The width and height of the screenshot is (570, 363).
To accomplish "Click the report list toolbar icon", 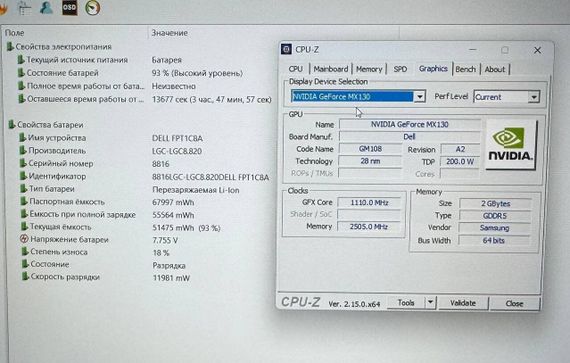I will coord(25,8).
